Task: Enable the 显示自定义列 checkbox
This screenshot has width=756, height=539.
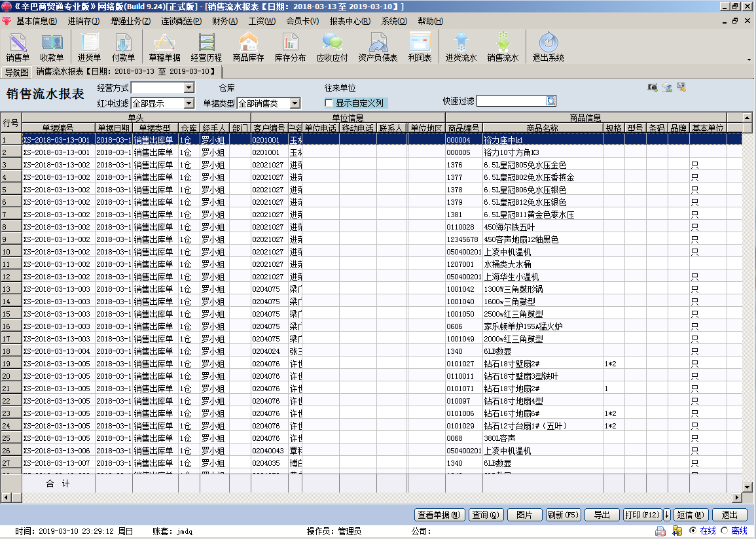Action: click(329, 103)
